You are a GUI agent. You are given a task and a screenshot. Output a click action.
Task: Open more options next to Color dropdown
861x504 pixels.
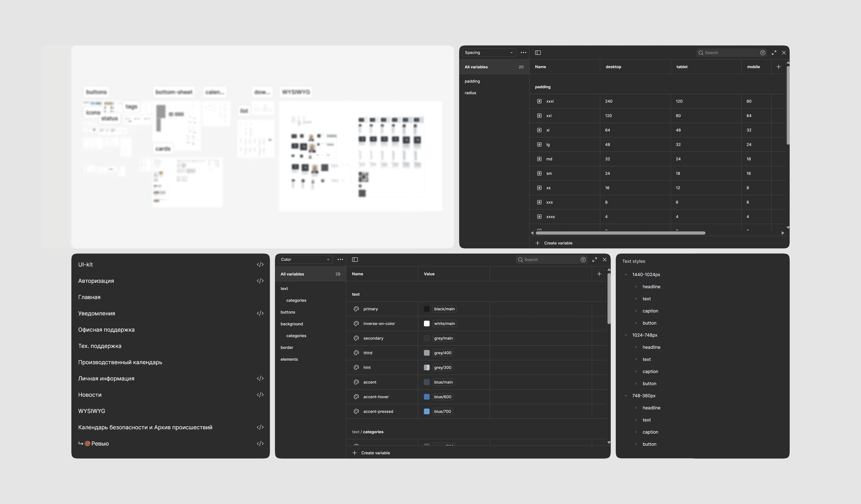340,260
